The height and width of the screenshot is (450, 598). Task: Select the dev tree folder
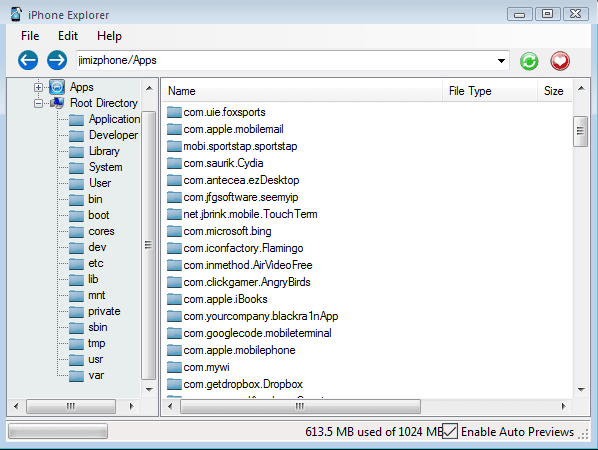point(97,247)
